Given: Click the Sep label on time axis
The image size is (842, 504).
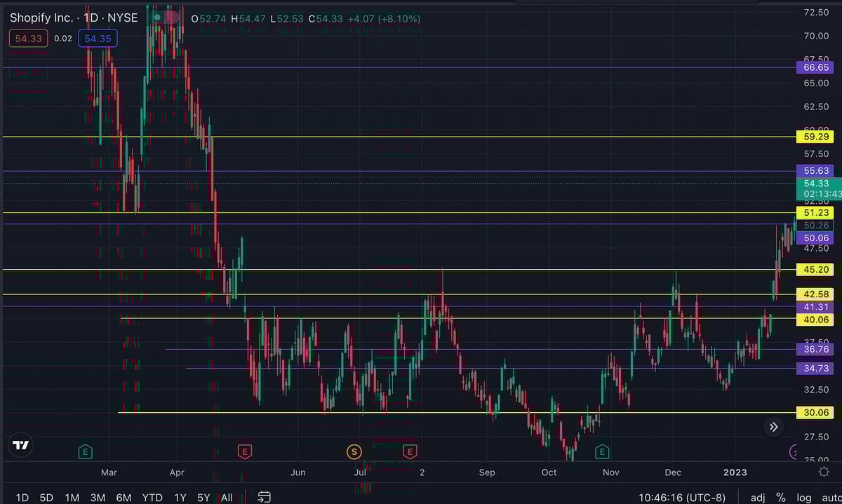Looking at the screenshot, I should (x=487, y=472).
